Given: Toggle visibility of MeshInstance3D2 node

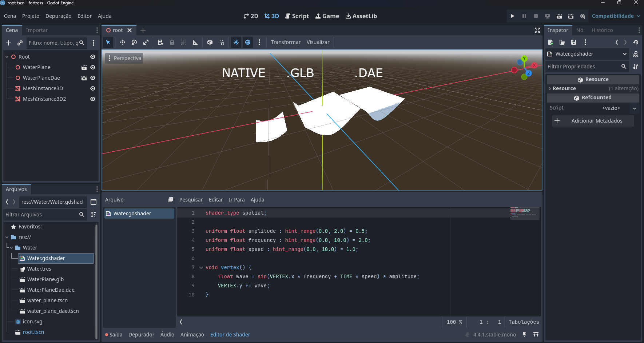Looking at the screenshot, I should pyautogui.click(x=93, y=99).
